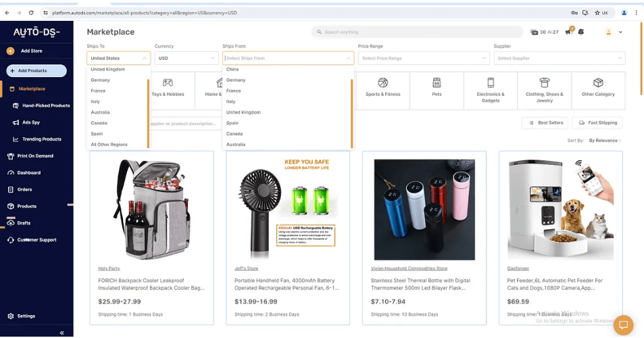Expand the account menu chevron
The height and width of the screenshot is (338, 644).
tap(620, 32)
